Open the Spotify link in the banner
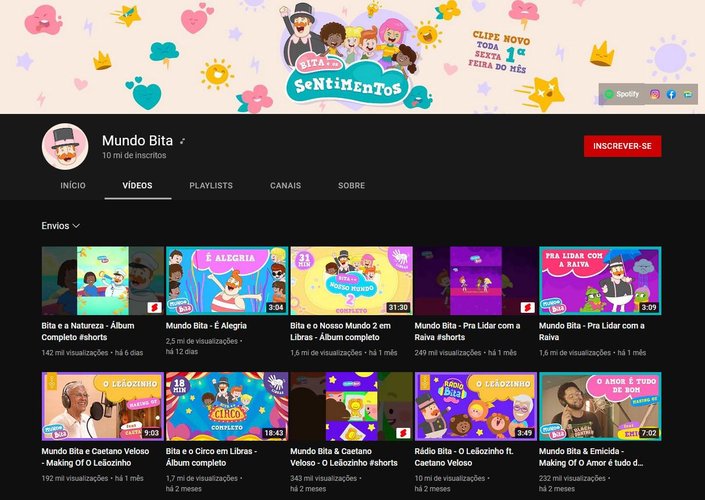705x500 pixels. pyautogui.click(x=622, y=94)
